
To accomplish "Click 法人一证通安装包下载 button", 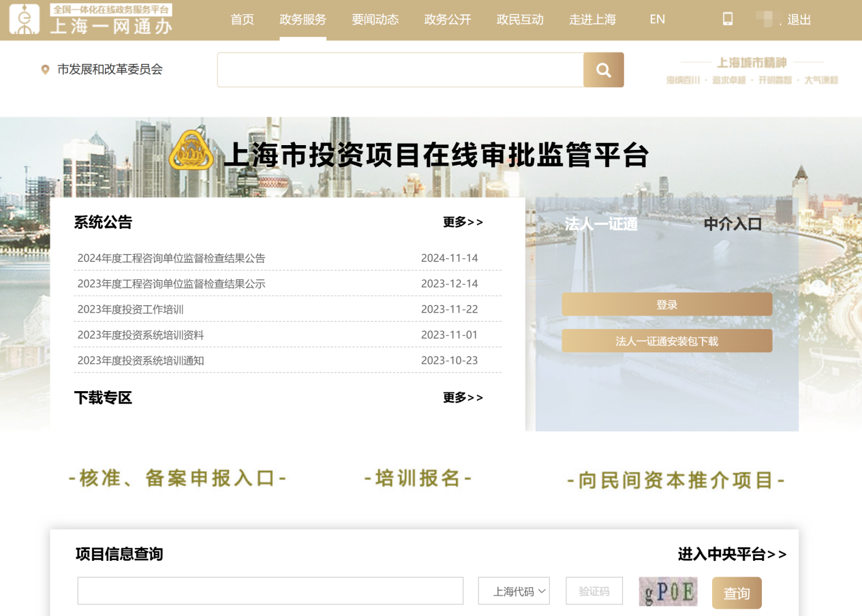I will pos(666,341).
